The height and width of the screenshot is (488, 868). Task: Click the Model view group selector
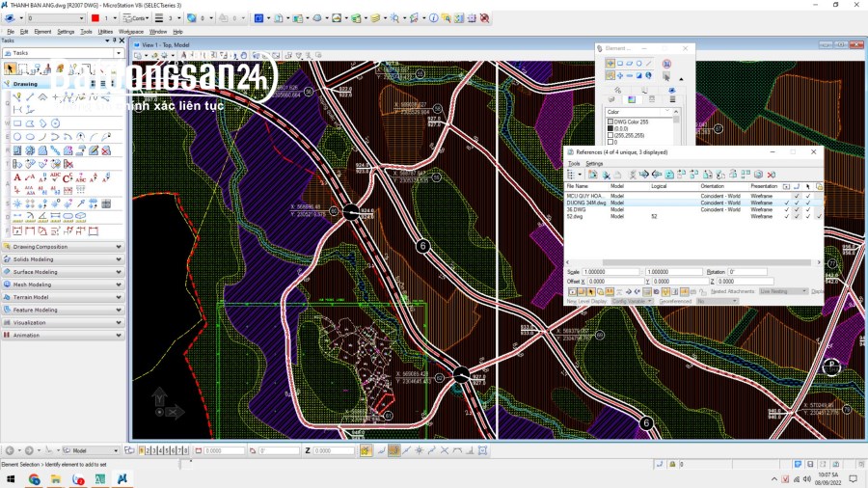coord(91,450)
